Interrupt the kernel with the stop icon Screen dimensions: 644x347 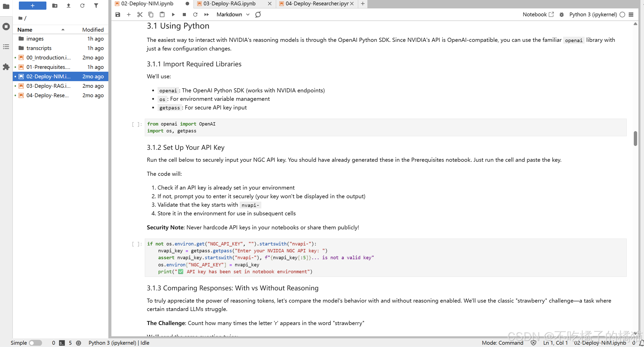point(184,15)
